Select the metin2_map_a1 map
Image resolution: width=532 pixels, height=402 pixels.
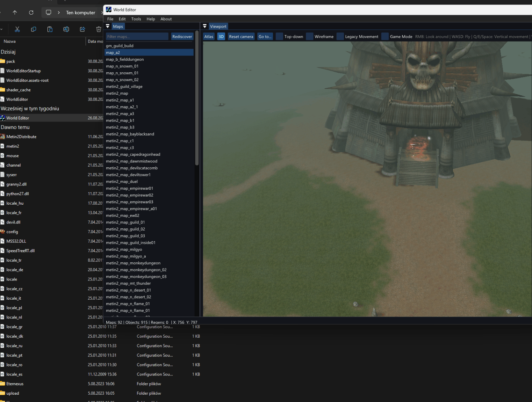pos(149,100)
